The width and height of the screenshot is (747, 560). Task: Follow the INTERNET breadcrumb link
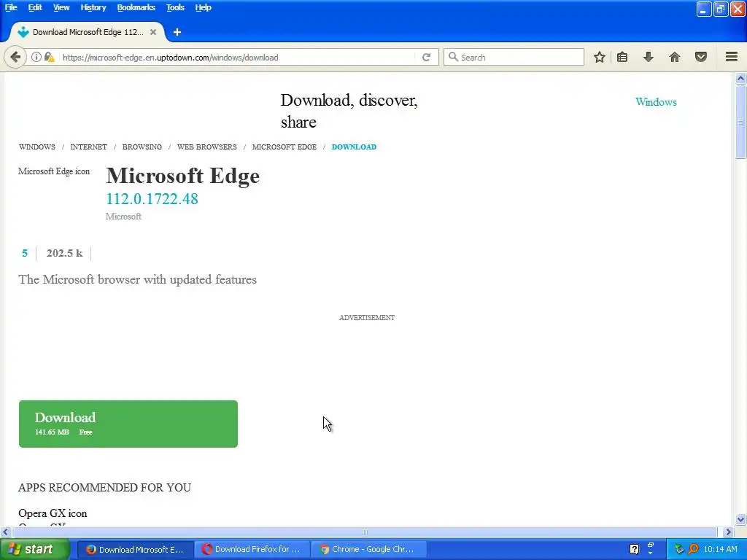[x=88, y=147]
